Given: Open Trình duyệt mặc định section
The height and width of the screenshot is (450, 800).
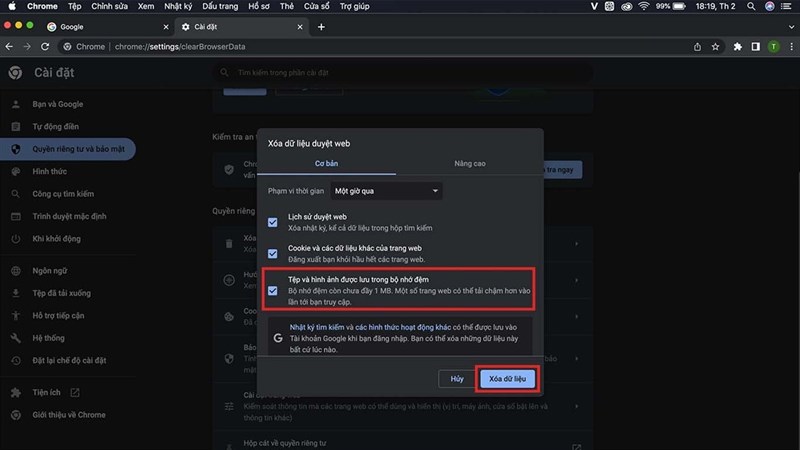Looking at the screenshot, I should (x=69, y=216).
